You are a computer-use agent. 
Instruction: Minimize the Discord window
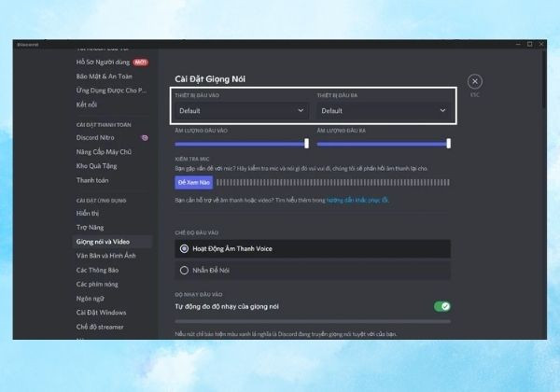pos(518,44)
